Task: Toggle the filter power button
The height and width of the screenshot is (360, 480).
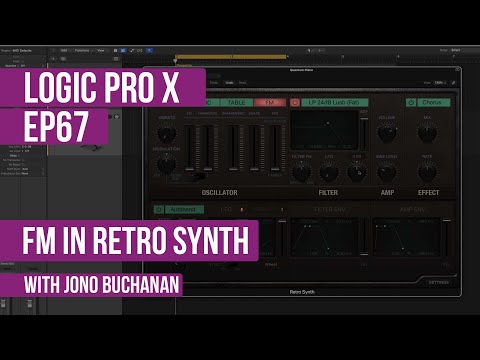Action: pos(295,102)
